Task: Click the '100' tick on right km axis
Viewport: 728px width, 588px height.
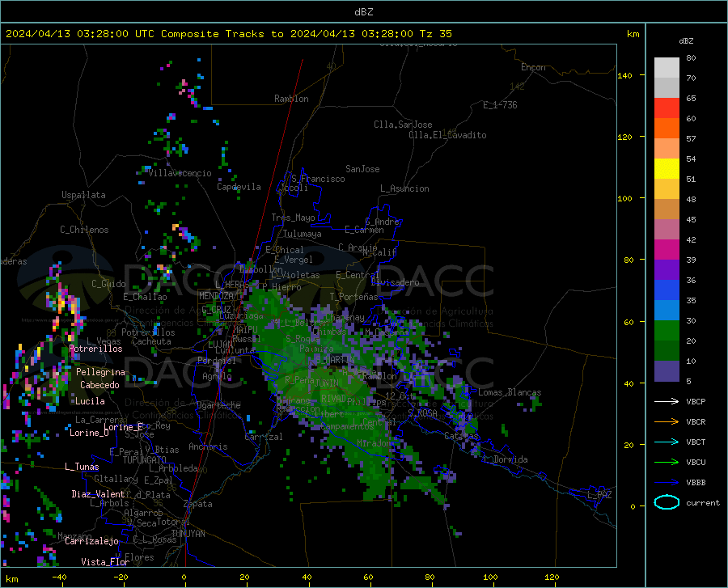Action: [x=625, y=199]
